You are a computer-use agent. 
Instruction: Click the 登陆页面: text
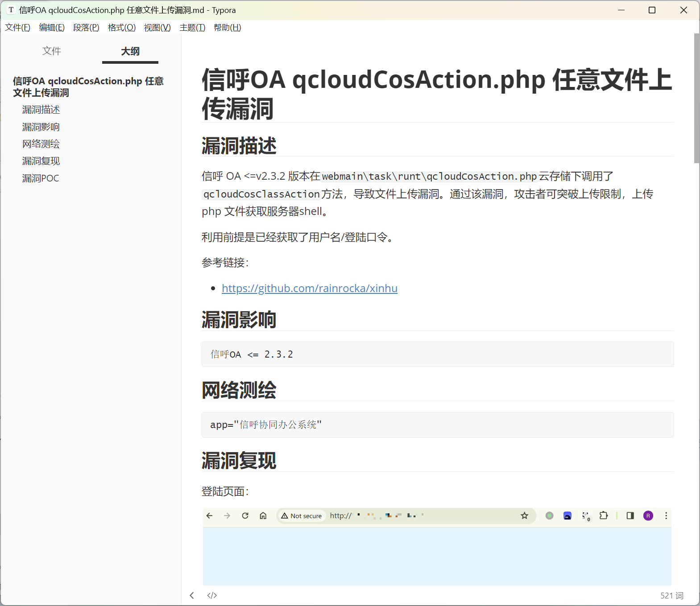coord(225,491)
